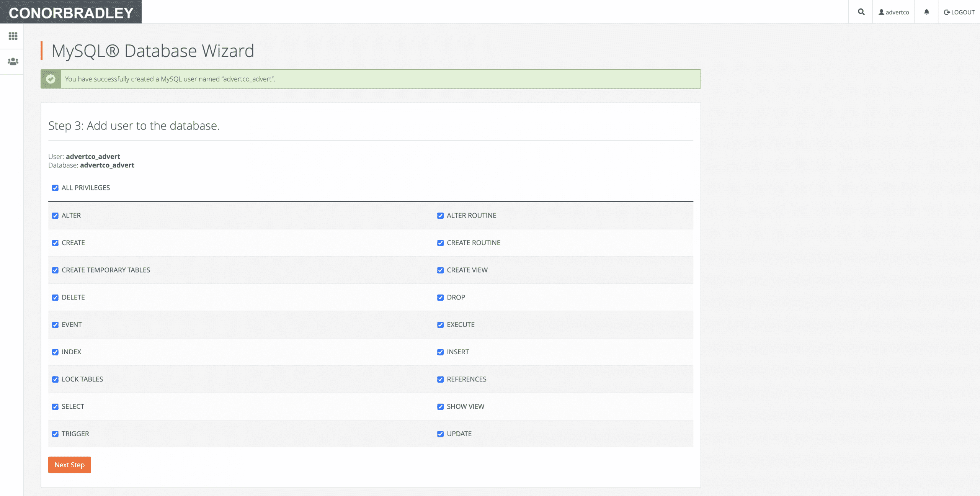Toggle the EVENT privilege checkbox
Screen dimensions: 980x496
pos(56,325)
